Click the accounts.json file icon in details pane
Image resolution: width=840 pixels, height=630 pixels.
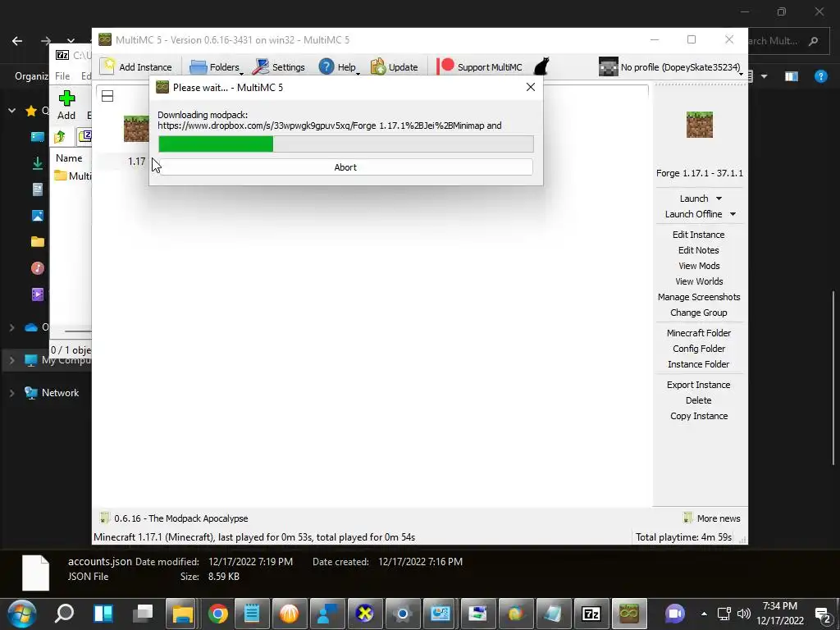36,572
